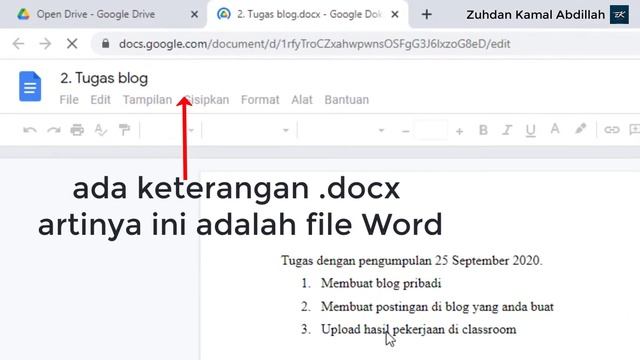
Task: Open the highlight color marker tool
Action: click(580, 129)
